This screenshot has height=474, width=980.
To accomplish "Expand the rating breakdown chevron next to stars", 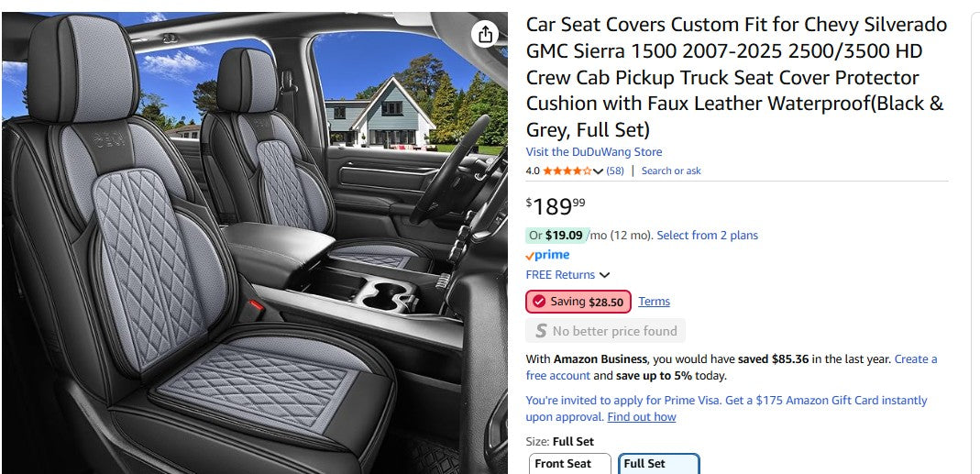I will 599,171.
